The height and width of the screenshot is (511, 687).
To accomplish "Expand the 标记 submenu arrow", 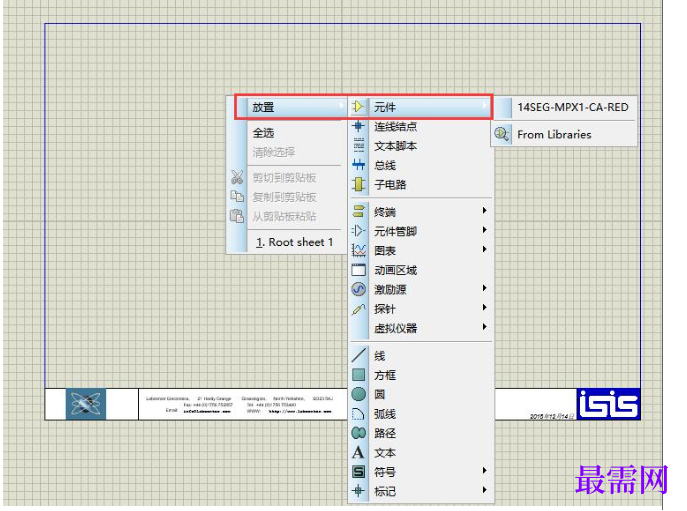I will [x=485, y=490].
